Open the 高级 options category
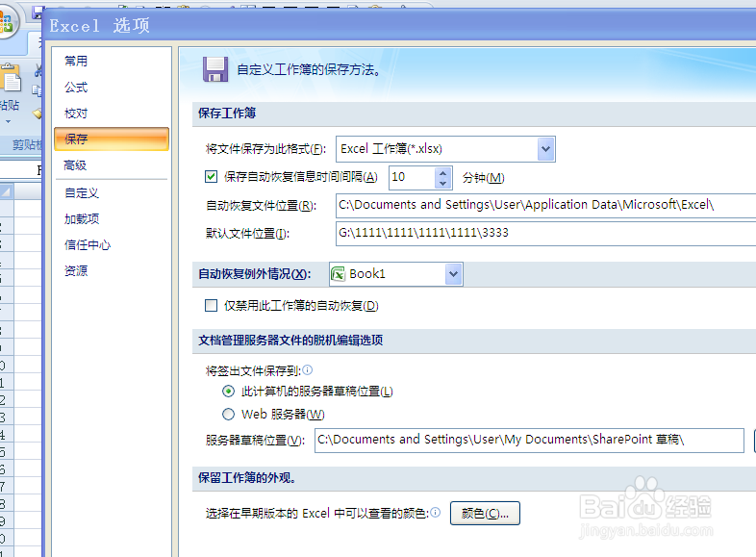 click(75, 165)
